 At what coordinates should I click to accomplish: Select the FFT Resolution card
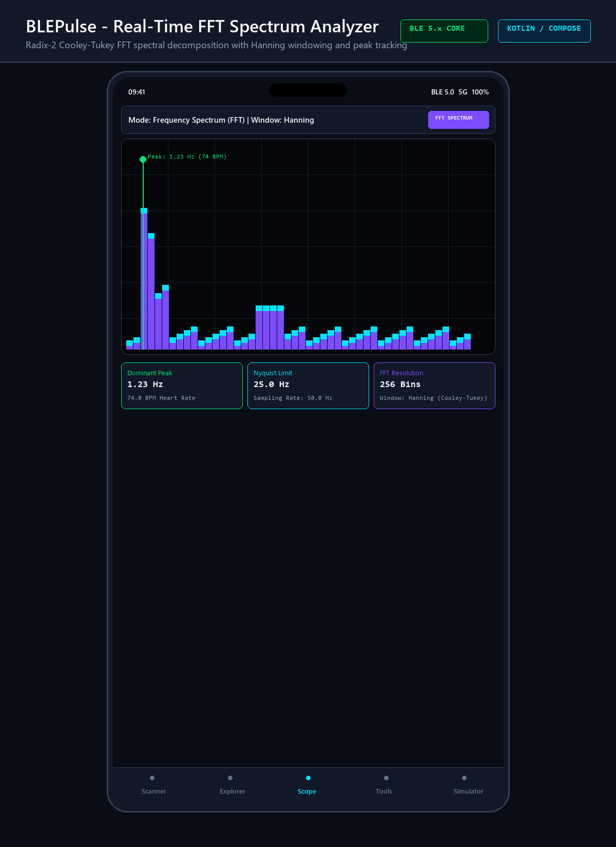[434, 386]
